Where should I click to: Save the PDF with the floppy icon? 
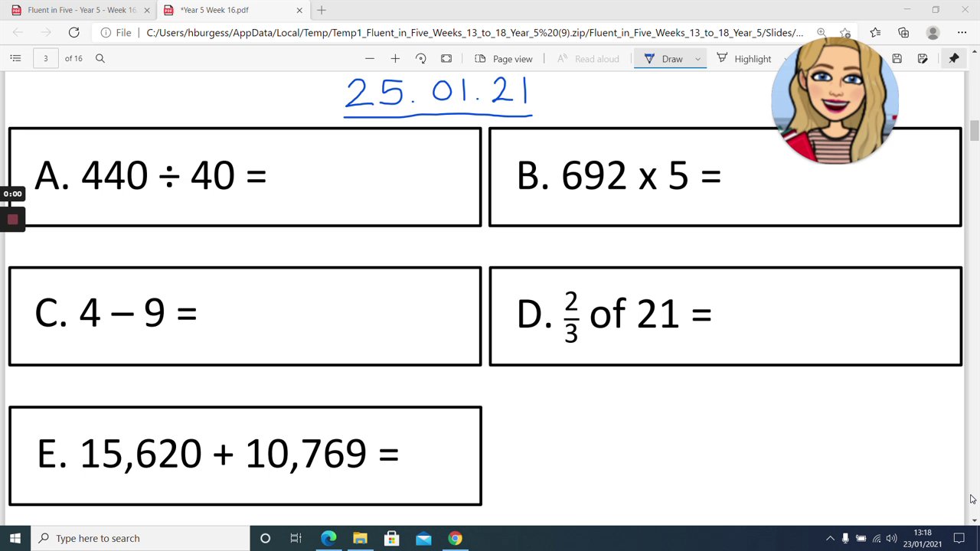click(x=897, y=58)
